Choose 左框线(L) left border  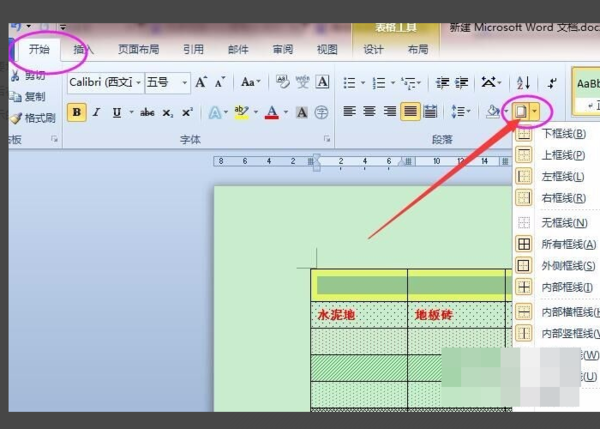pos(556,176)
